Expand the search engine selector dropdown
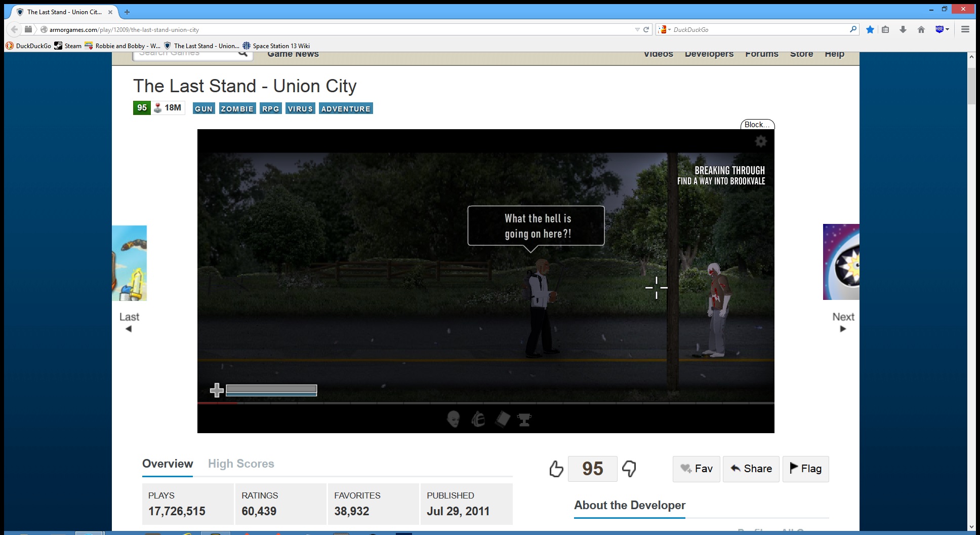 coord(664,29)
